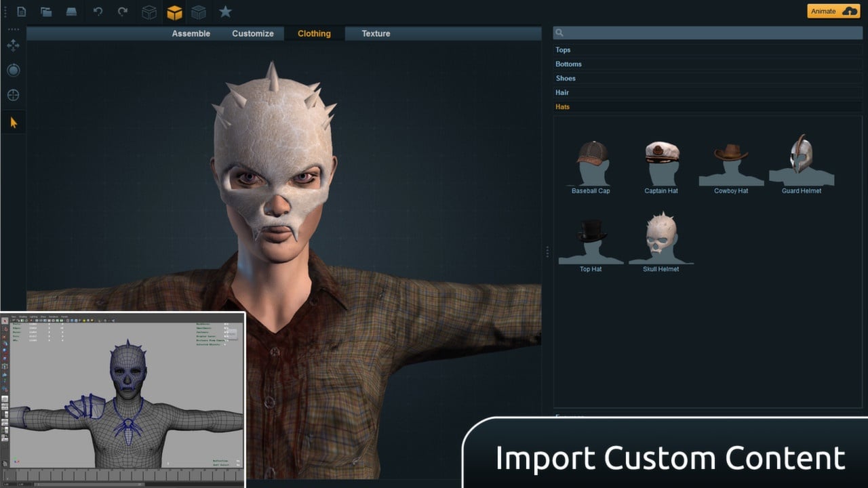Image resolution: width=868 pixels, height=488 pixels.
Task: Click the star favorites icon
Action: coord(225,12)
